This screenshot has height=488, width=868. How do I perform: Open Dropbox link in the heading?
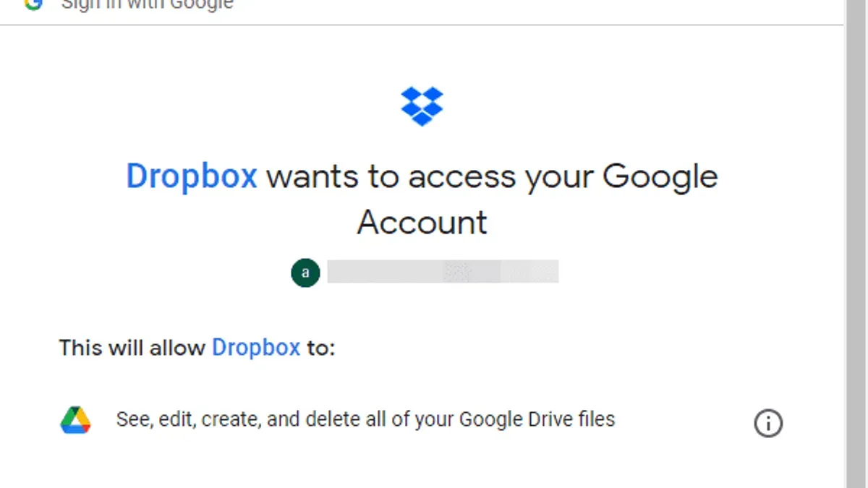pyautogui.click(x=192, y=176)
